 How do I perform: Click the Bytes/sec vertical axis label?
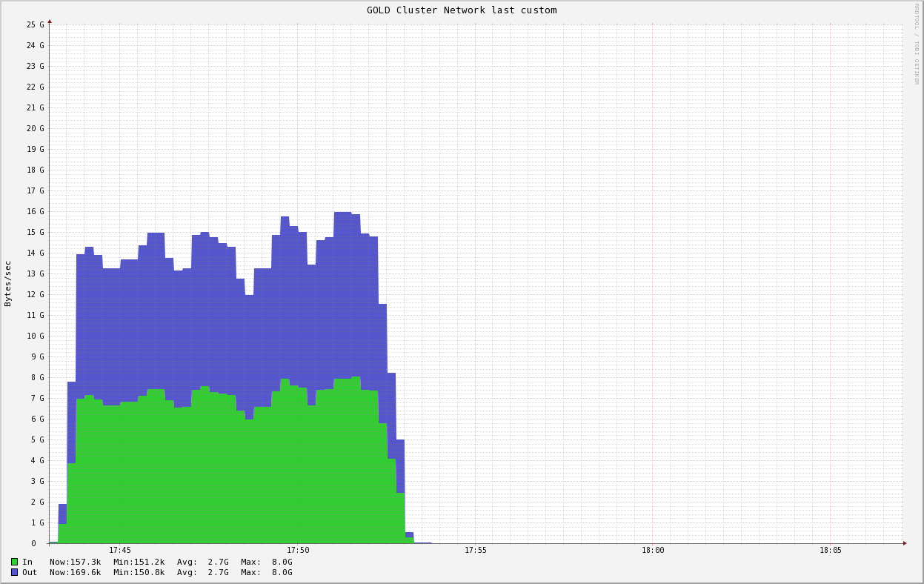point(8,283)
